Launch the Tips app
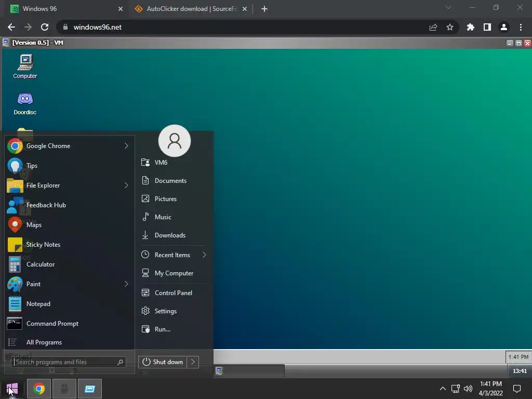The height and width of the screenshot is (399, 532). pos(70,166)
